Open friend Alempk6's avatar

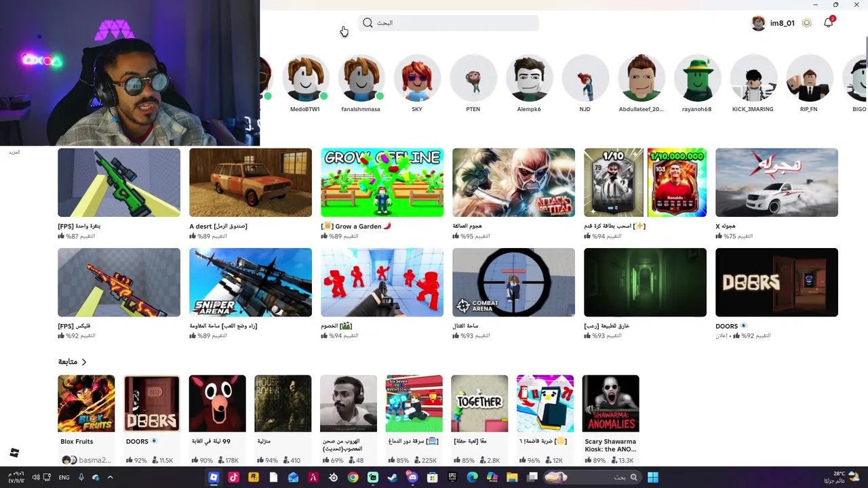[529, 78]
